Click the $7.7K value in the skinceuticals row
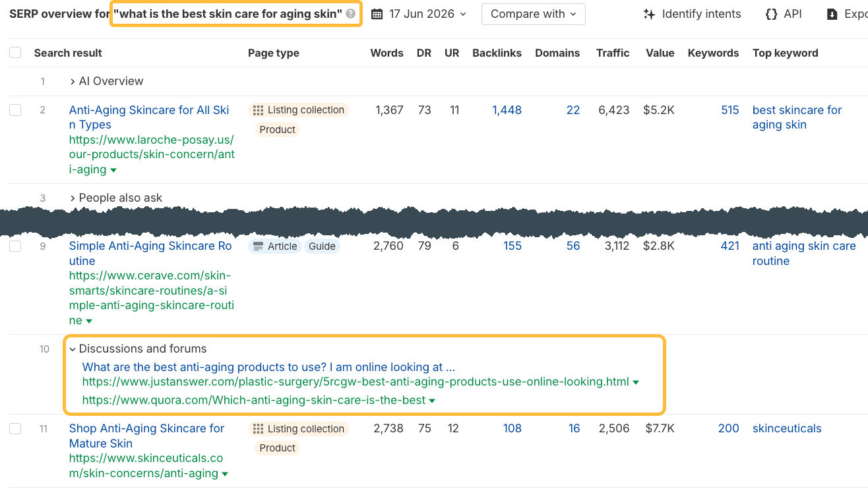This screenshot has width=868, height=489. [659, 428]
